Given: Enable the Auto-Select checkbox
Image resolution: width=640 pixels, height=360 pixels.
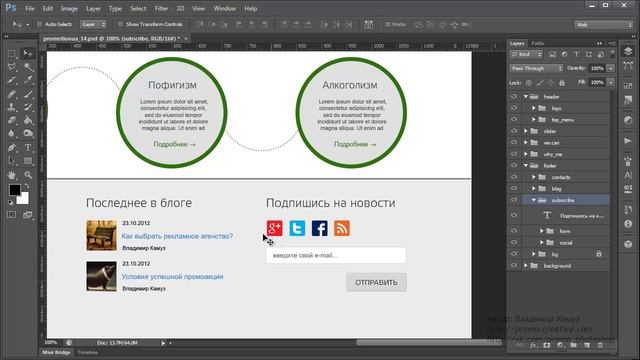Looking at the screenshot, I should (40, 24).
